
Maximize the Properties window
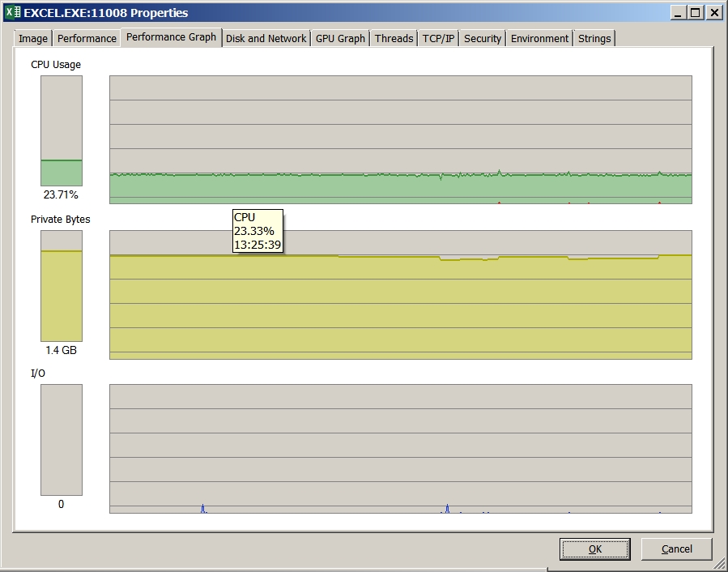696,13
